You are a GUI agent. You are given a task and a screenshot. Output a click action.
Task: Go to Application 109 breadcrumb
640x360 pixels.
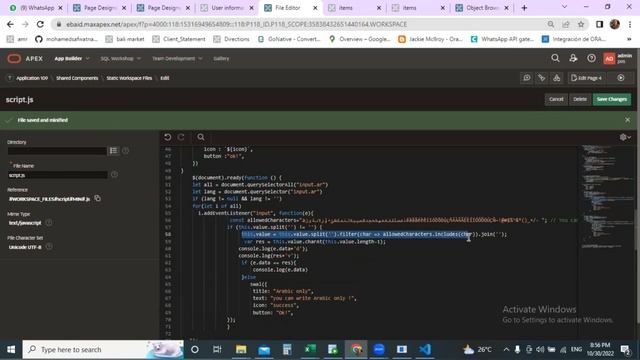coord(32,78)
